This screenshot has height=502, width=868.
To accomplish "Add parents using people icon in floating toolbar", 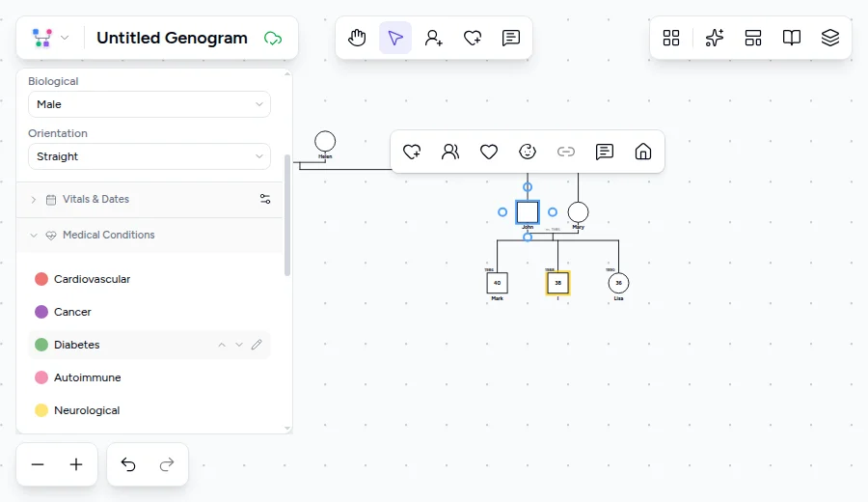I will tap(450, 152).
